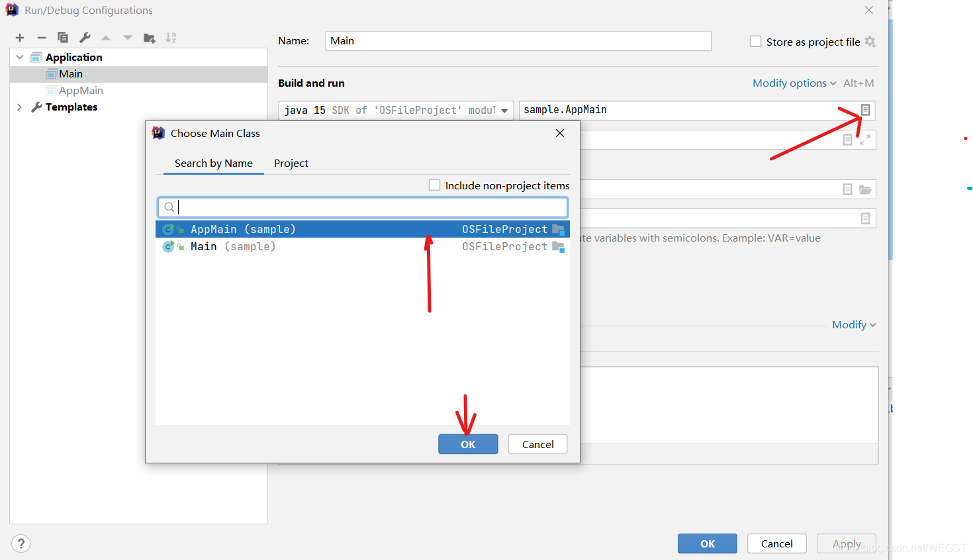
Task: Switch to the Project tab
Action: (x=291, y=163)
